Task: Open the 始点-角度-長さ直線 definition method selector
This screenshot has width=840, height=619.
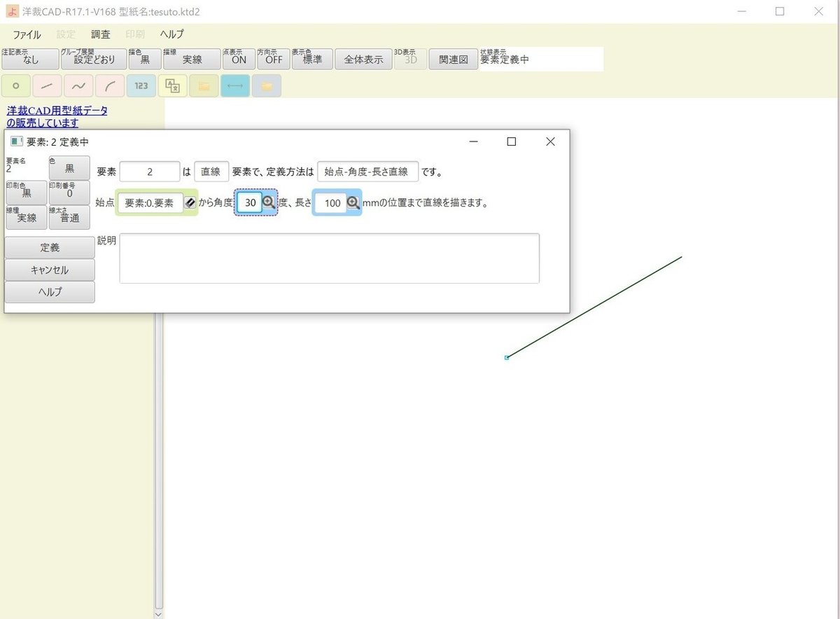Action: [367, 172]
